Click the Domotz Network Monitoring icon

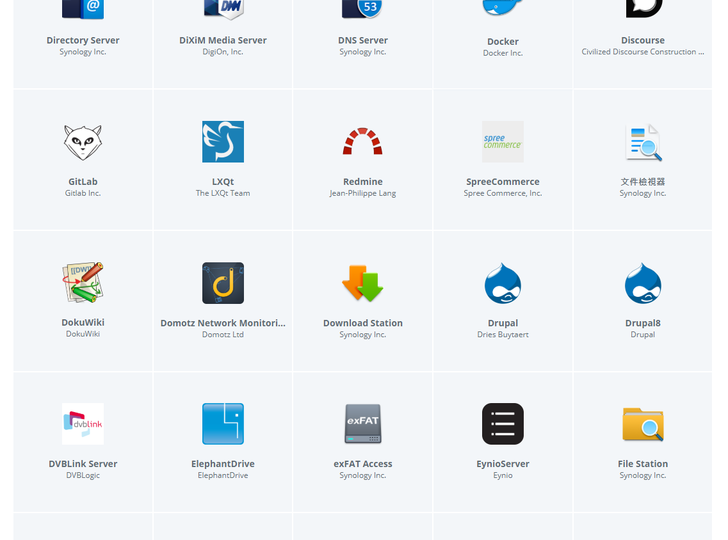223,283
